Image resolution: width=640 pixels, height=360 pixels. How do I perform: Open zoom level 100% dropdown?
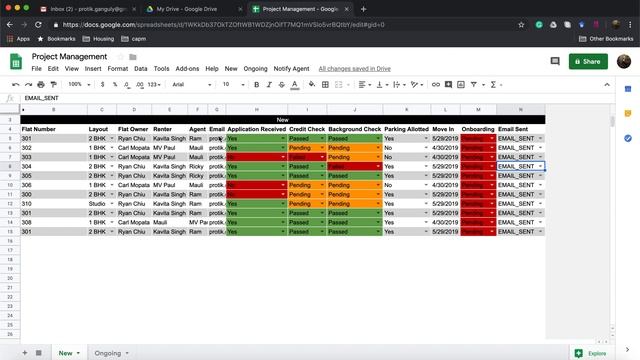79,84
